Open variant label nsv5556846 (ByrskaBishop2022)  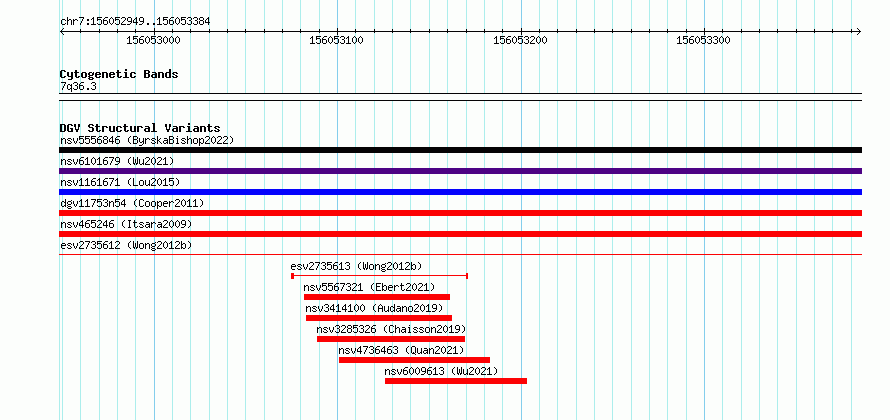[147, 140]
